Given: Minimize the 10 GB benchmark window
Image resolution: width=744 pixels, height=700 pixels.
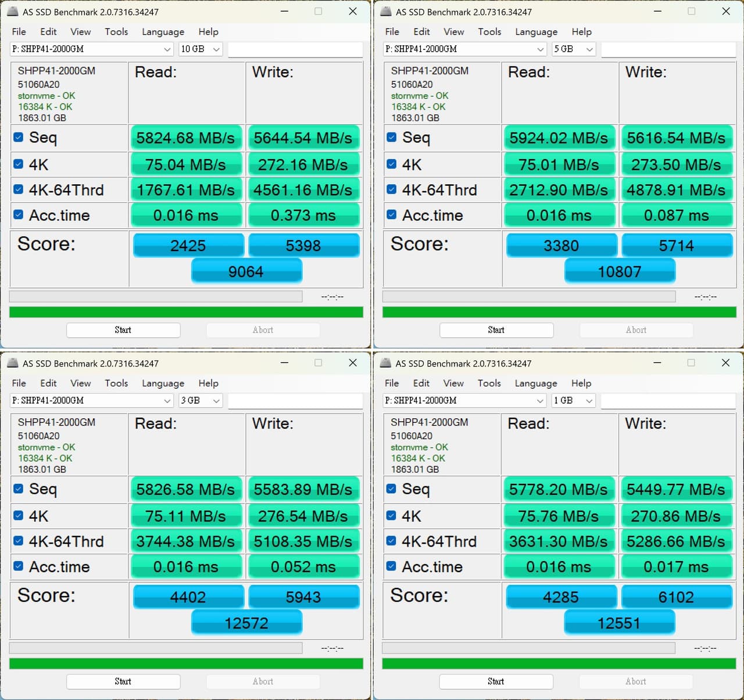Looking at the screenshot, I should 284,11.
